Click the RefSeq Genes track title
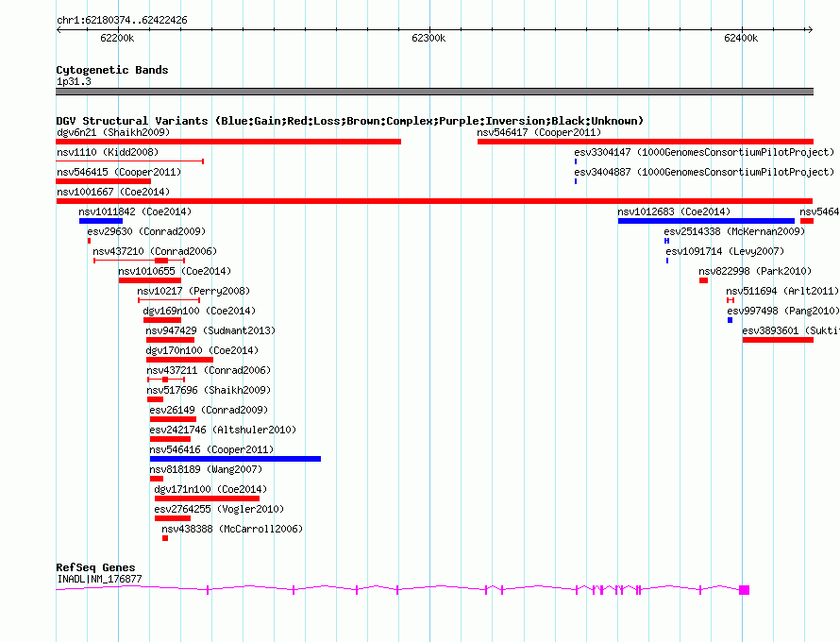 (x=95, y=567)
